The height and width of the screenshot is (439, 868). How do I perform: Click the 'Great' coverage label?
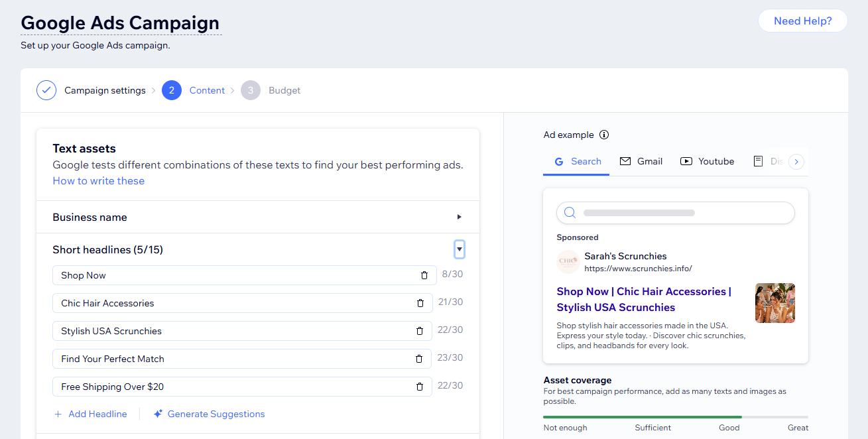tap(798, 428)
